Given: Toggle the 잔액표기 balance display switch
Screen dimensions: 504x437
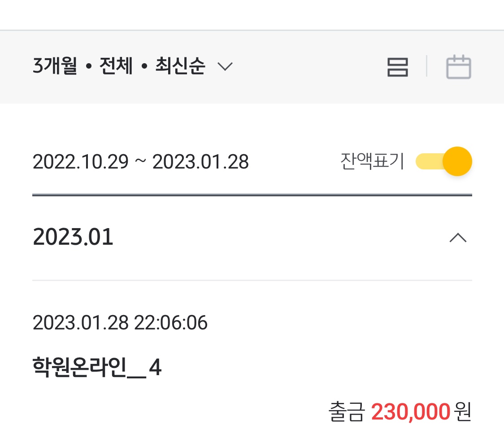Looking at the screenshot, I should pyautogui.click(x=443, y=161).
